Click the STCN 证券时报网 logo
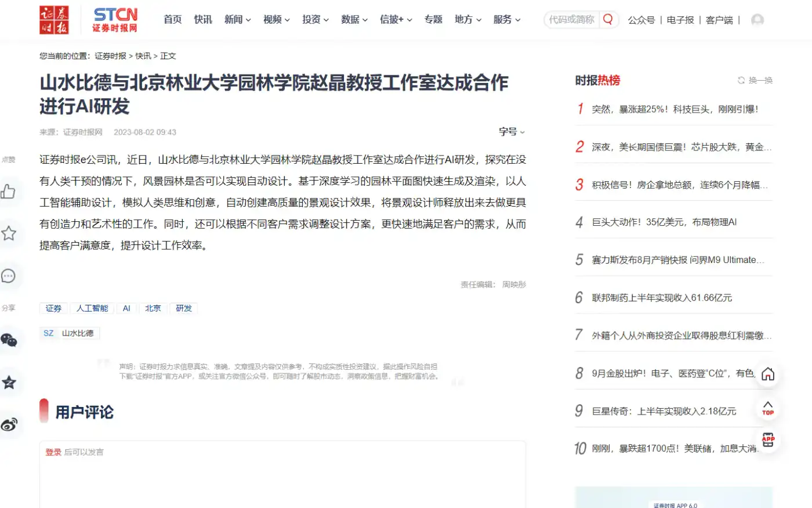812x508 pixels. [115, 20]
